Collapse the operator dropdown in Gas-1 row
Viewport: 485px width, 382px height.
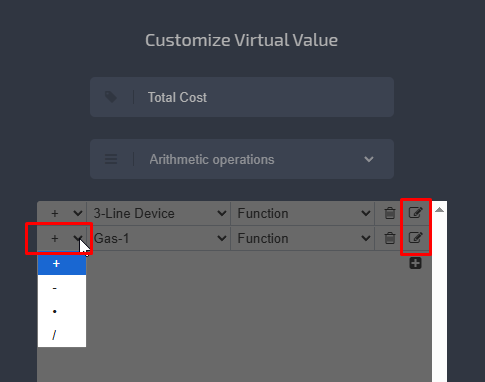click(x=62, y=238)
